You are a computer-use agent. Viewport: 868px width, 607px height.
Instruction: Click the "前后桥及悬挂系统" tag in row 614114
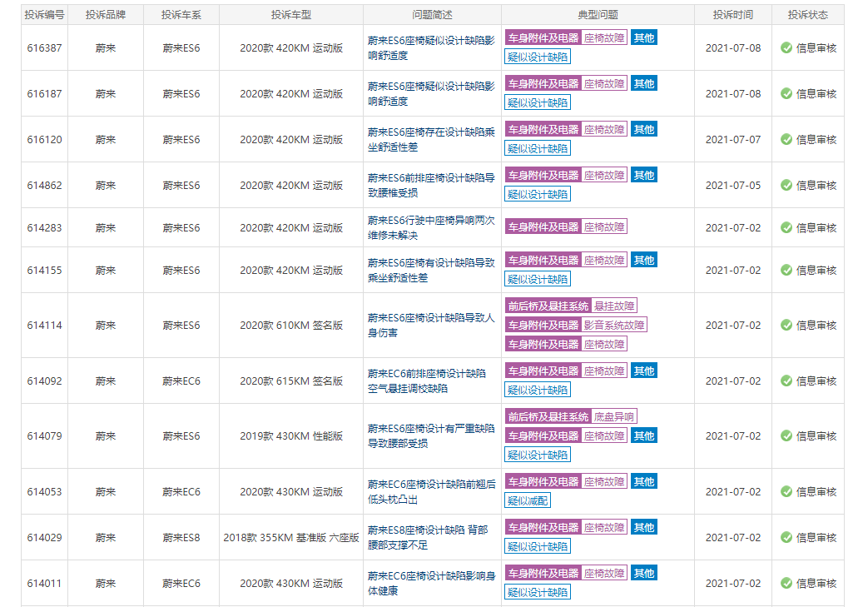(x=548, y=306)
